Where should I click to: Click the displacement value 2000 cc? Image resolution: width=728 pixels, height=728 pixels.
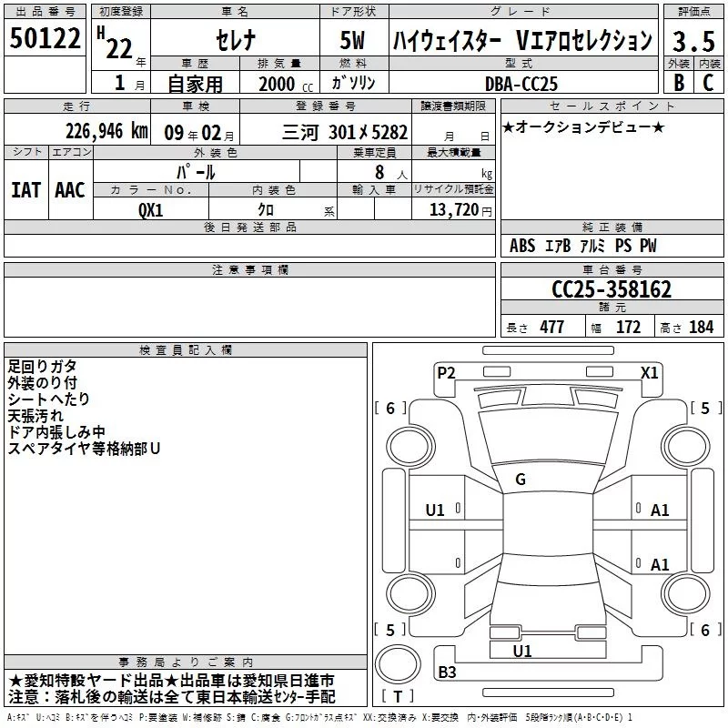pos(286,84)
